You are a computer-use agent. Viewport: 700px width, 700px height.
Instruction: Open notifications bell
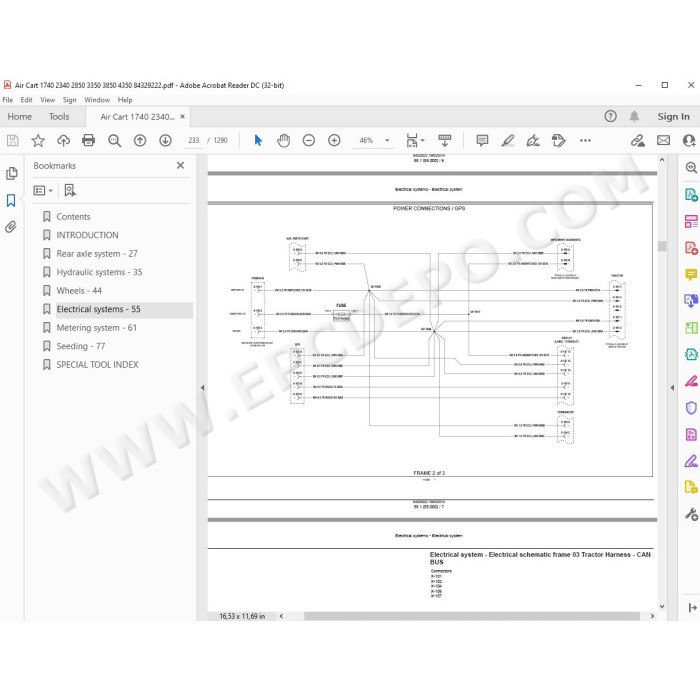point(634,117)
